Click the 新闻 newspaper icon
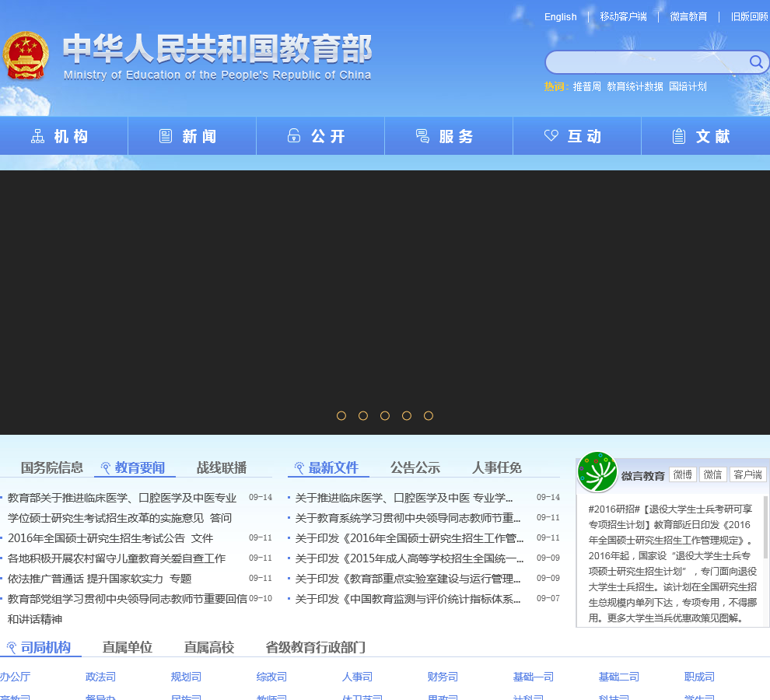Screen dimensions: 770x700 coord(166,137)
